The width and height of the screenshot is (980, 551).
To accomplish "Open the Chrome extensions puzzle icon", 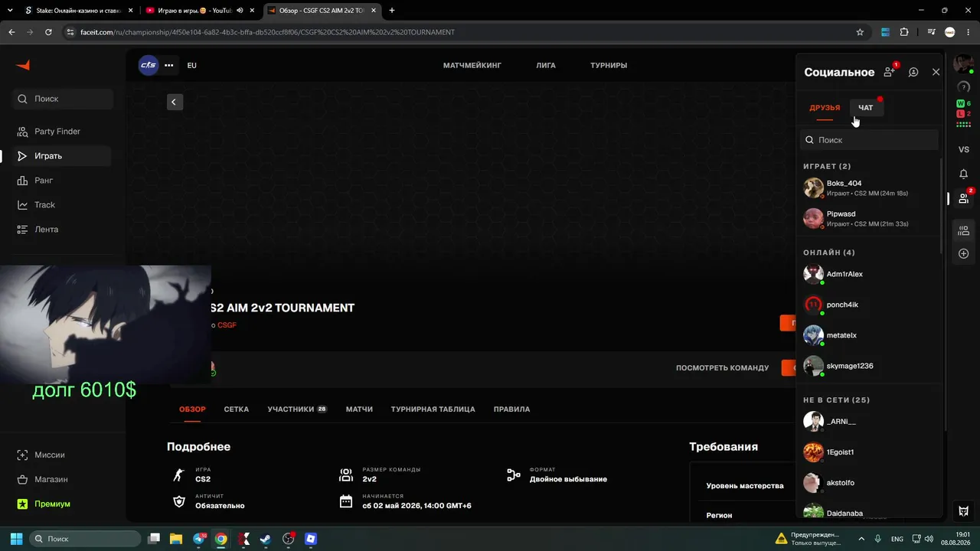I will (904, 32).
